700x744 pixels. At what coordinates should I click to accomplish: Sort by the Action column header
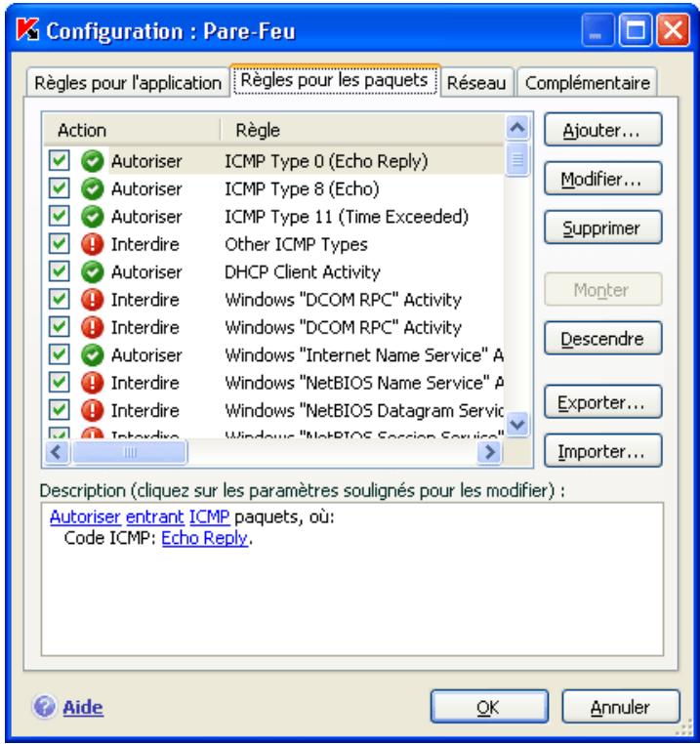click(132, 130)
